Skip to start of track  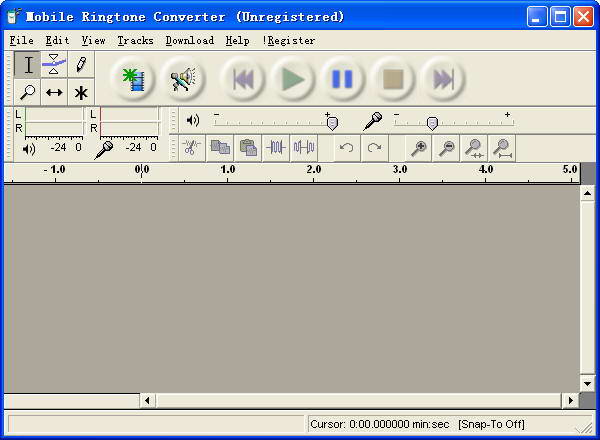(x=243, y=80)
